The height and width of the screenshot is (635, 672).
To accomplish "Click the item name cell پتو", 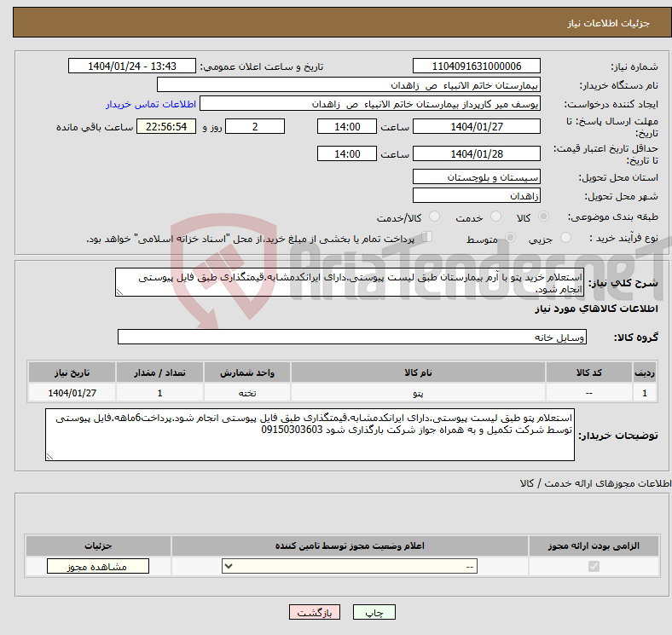I will coord(418,392).
